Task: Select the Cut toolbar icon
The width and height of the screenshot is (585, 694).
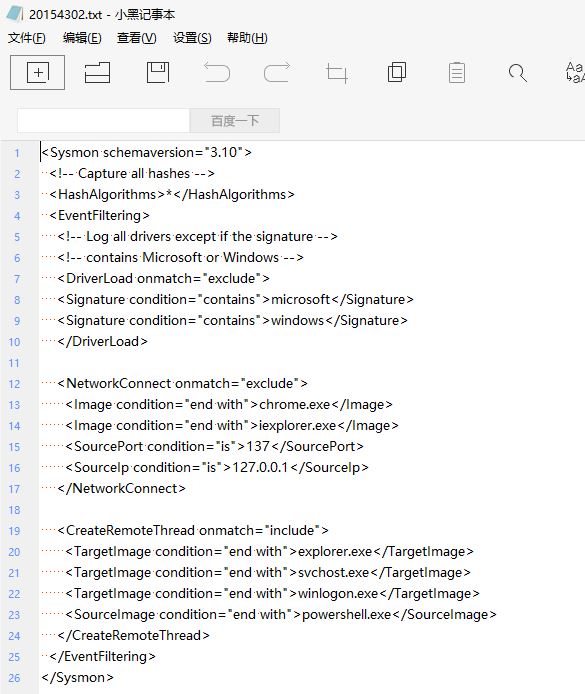Action: (x=337, y=73)
